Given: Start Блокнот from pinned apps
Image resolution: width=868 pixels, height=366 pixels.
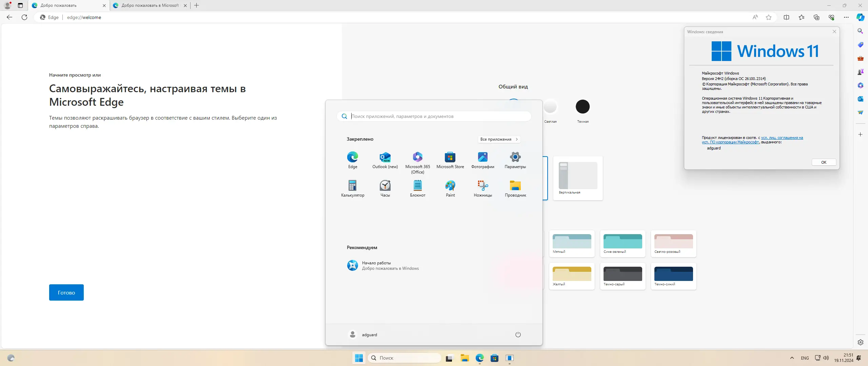Looking at the screenshot, I should click(x=417, y=188).
